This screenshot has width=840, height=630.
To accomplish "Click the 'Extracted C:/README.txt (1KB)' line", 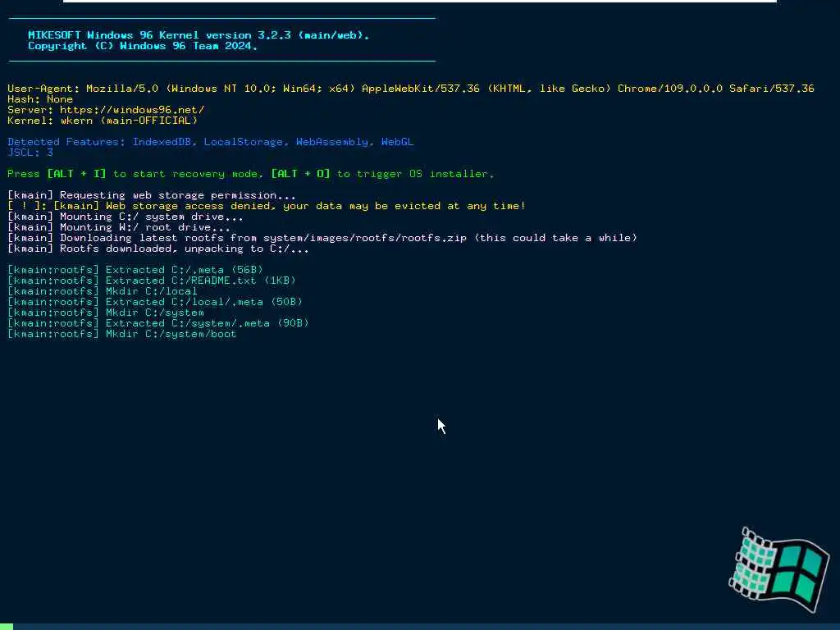I will (152, 281).
